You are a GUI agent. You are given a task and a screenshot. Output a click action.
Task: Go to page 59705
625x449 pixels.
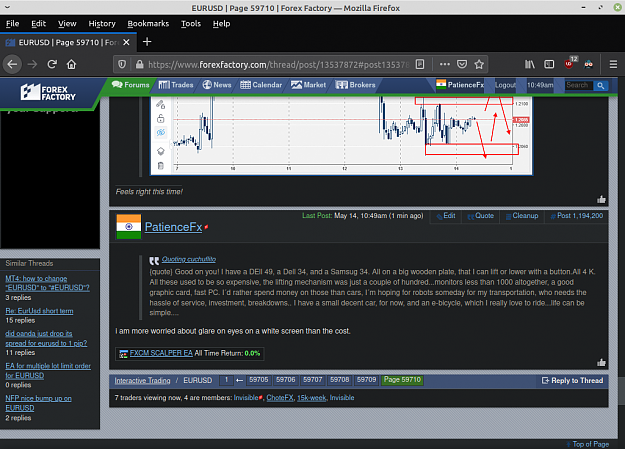259,380
